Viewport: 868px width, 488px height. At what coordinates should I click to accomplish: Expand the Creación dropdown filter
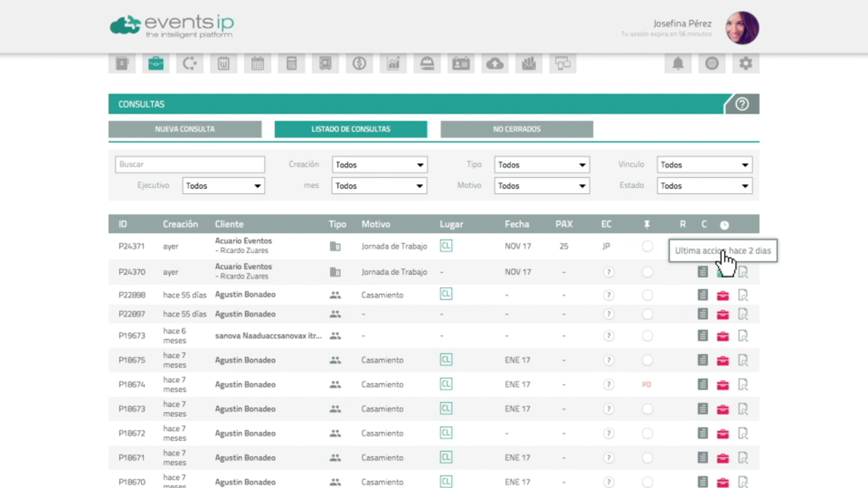point(379,165)
